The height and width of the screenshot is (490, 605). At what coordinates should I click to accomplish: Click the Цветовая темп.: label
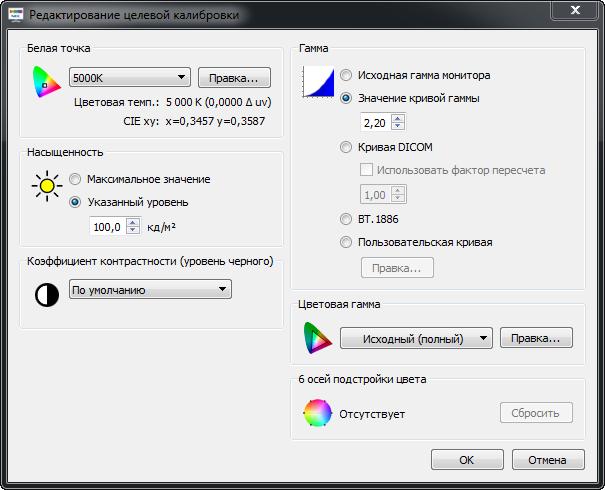point(117,102)
